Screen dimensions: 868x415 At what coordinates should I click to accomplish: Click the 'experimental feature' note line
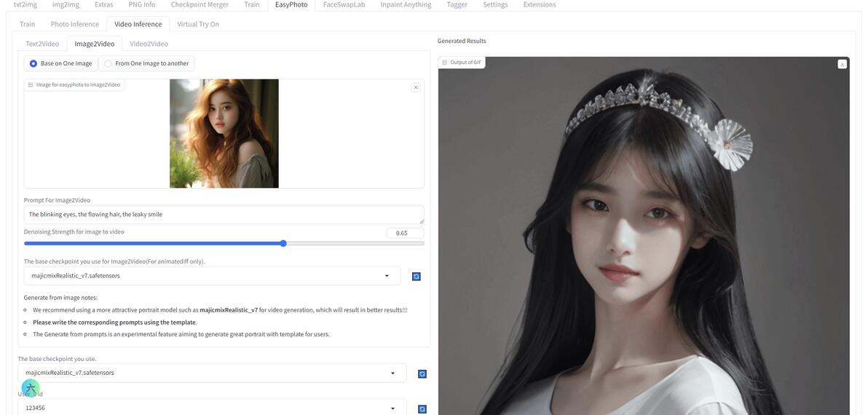pos(181,334)
